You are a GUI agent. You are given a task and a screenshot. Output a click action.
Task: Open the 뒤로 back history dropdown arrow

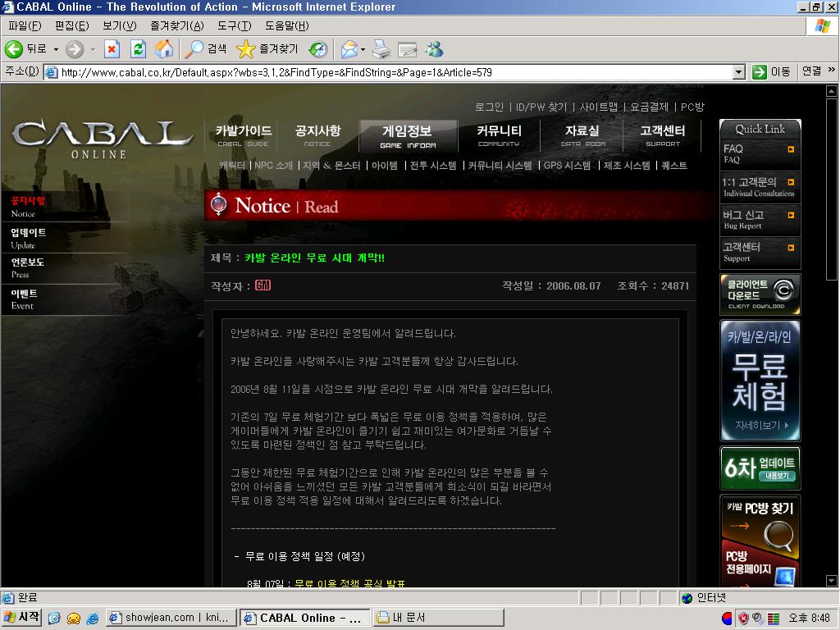(x=56, y=49)
